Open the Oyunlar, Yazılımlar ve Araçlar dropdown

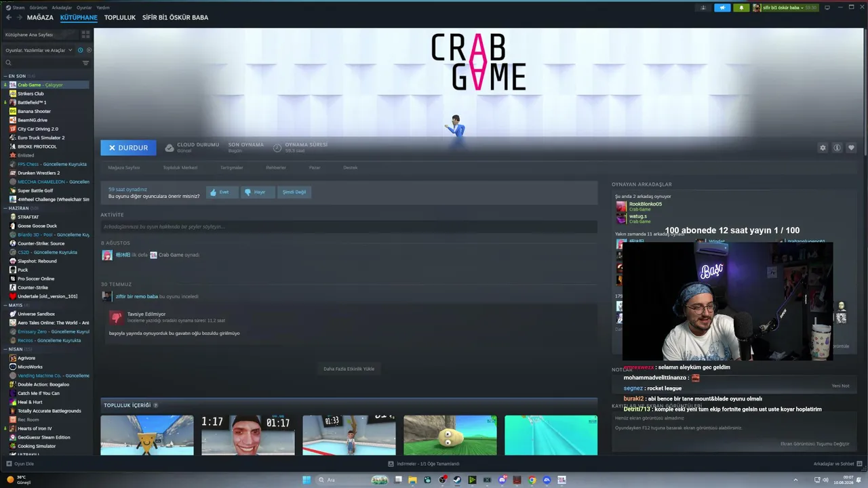[38, 50]
